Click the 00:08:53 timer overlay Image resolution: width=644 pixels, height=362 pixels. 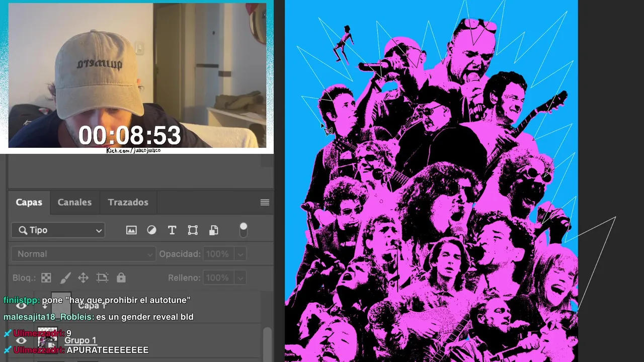129,136
